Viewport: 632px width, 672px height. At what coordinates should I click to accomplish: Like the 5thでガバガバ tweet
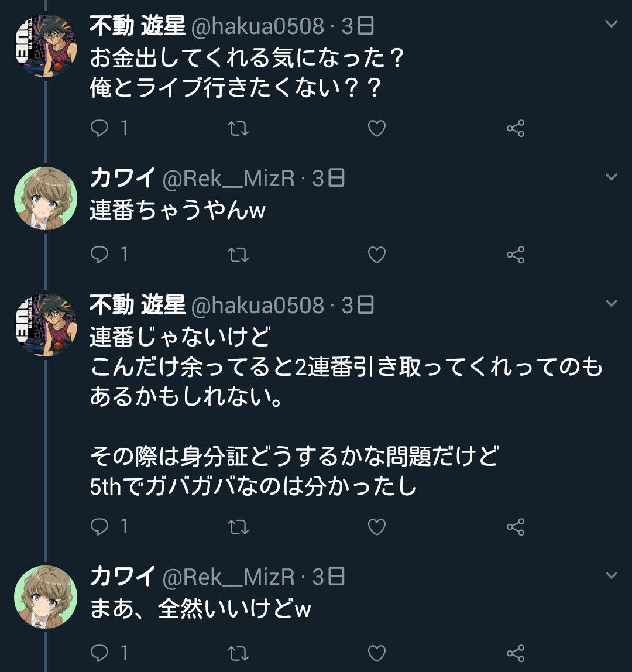376,527
